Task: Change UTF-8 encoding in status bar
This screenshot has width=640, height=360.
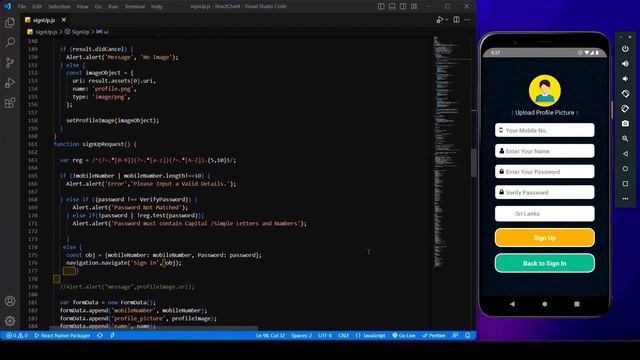Action: point(325,336)
